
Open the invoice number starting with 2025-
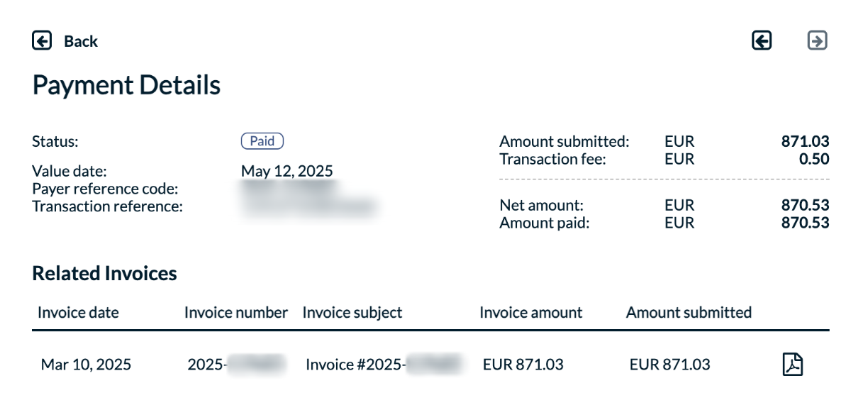235,365
